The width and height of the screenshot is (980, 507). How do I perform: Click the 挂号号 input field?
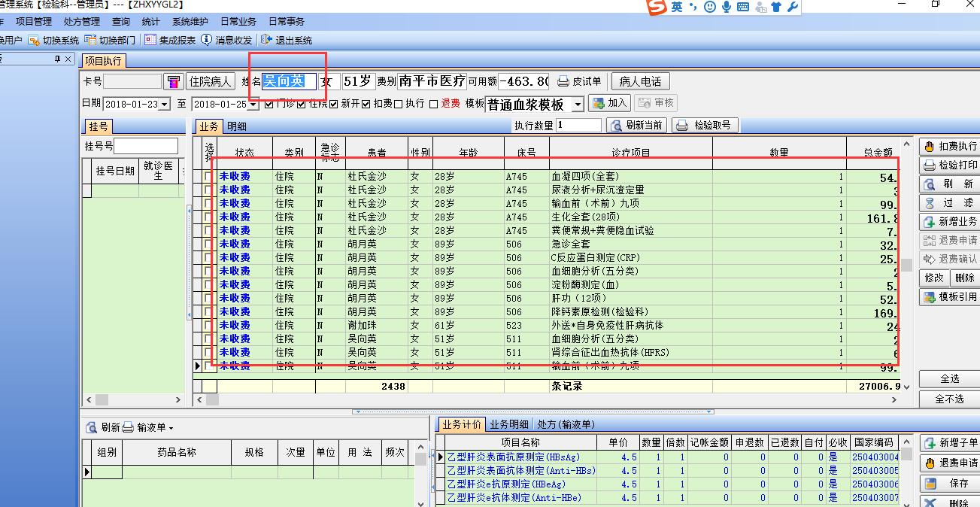146,146
